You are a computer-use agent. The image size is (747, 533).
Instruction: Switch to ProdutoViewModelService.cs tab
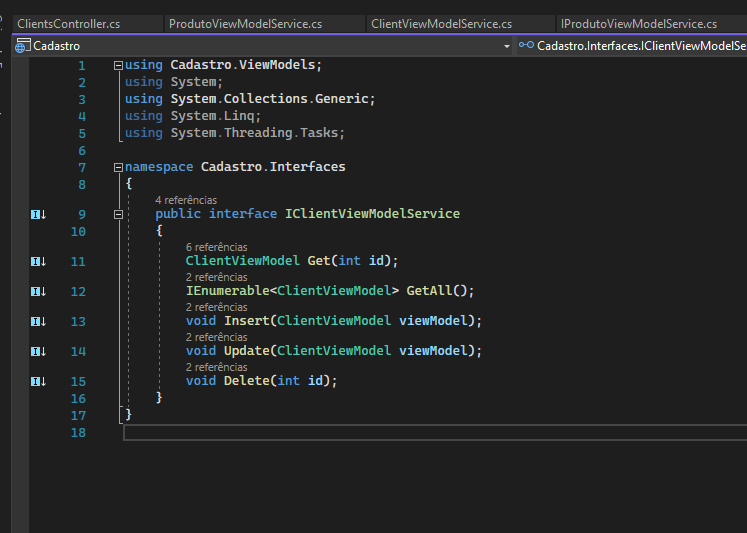click(265, 24)
